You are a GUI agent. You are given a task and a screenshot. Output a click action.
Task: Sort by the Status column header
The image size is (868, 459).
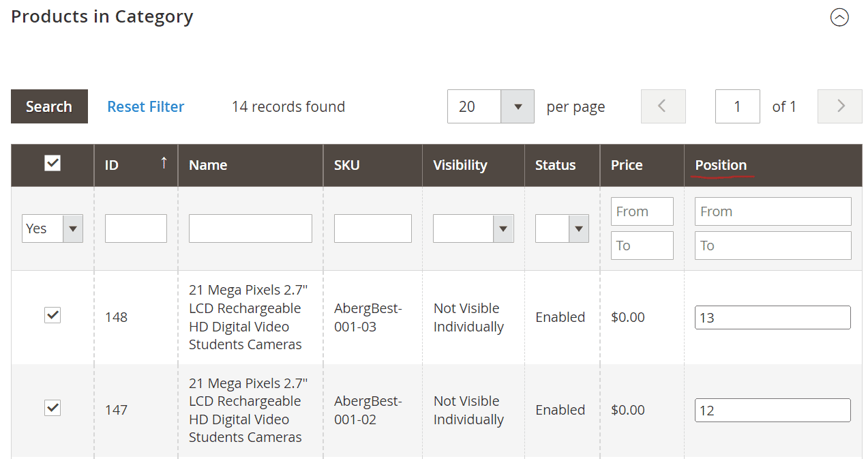coord(562,165)
